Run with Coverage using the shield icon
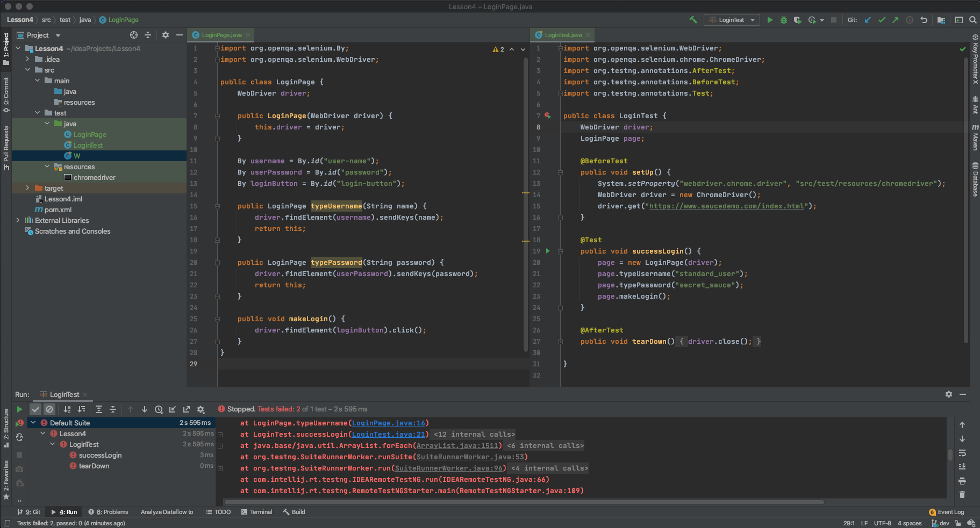Image resolution: width=980 pixels, height=528 pixels. tap(798, 20)
